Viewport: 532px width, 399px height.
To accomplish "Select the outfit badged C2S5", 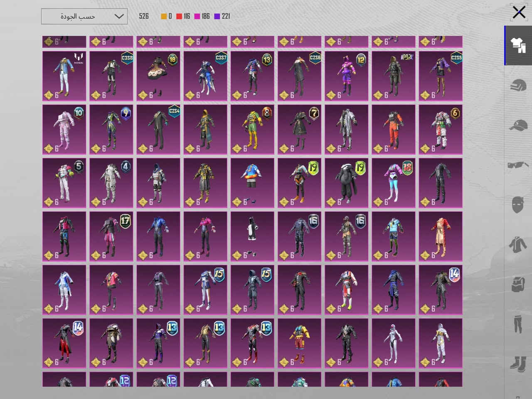I will point(441,76).
